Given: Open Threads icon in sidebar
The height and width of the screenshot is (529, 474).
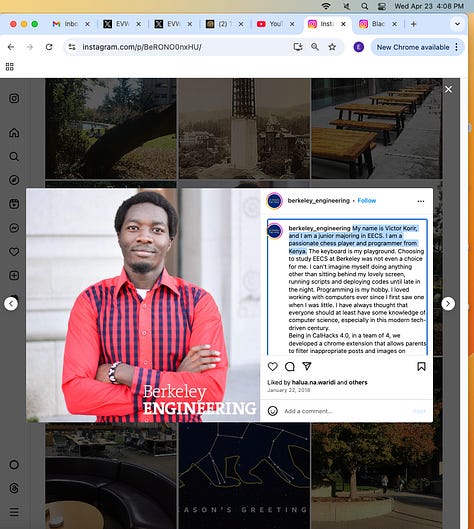Looking at the screenshot, I should pyautogui.click(x=14, y=488).
